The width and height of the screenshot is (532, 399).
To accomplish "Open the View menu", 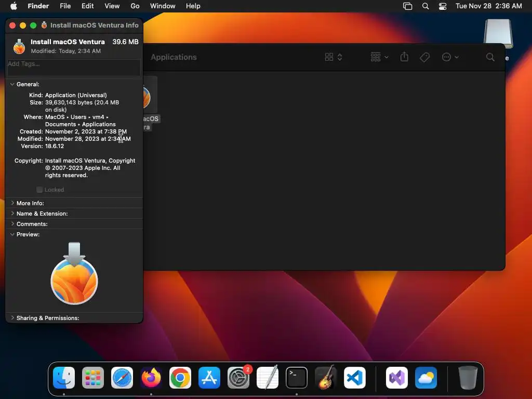I will [x=112, y=6].
